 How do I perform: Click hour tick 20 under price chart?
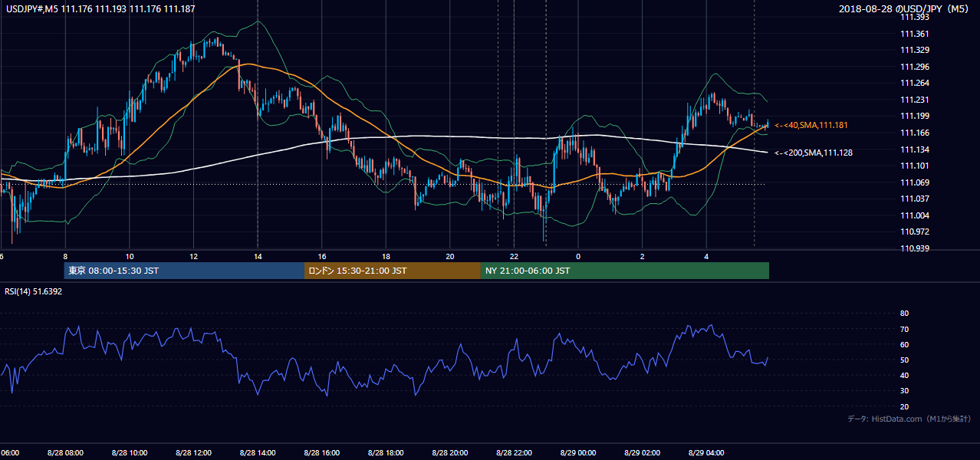click(x=450, y=256)
